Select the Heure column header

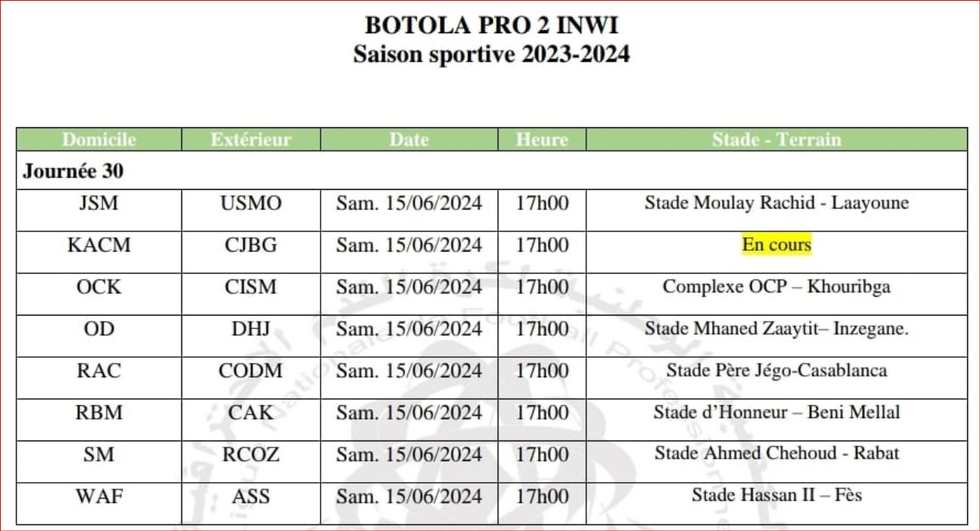coord(542,139)
